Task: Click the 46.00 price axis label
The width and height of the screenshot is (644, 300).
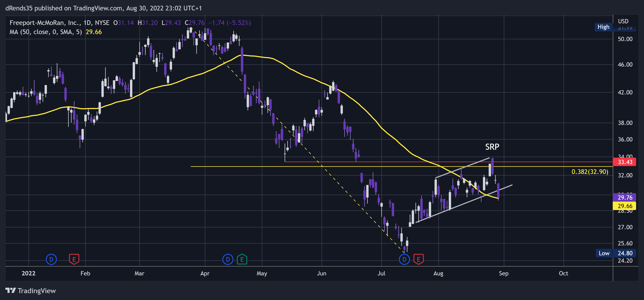Action: (625, 65)
